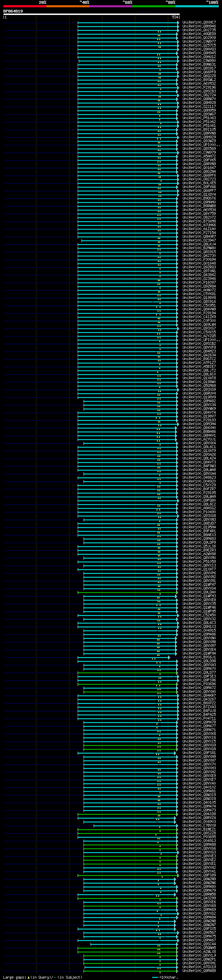This screenshot has height=980, width=222.
Task: Click the 534 query end position label
Action: (x=175, y=17)
